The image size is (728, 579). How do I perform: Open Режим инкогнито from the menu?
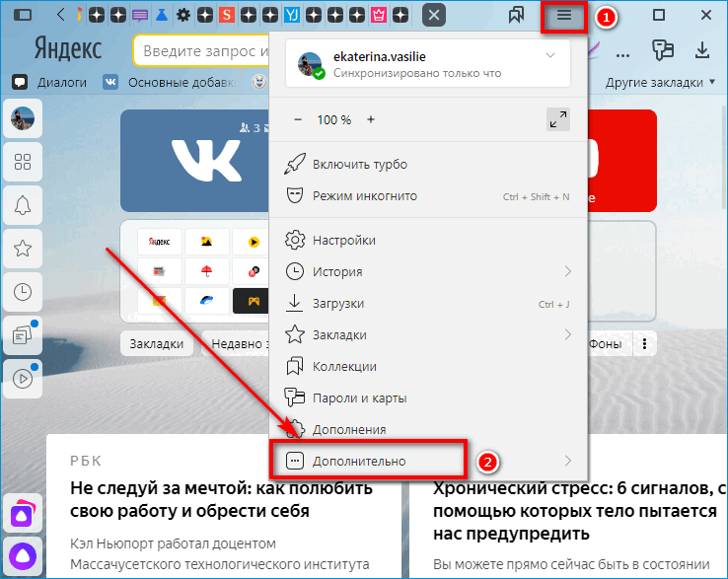pos(428,196)
